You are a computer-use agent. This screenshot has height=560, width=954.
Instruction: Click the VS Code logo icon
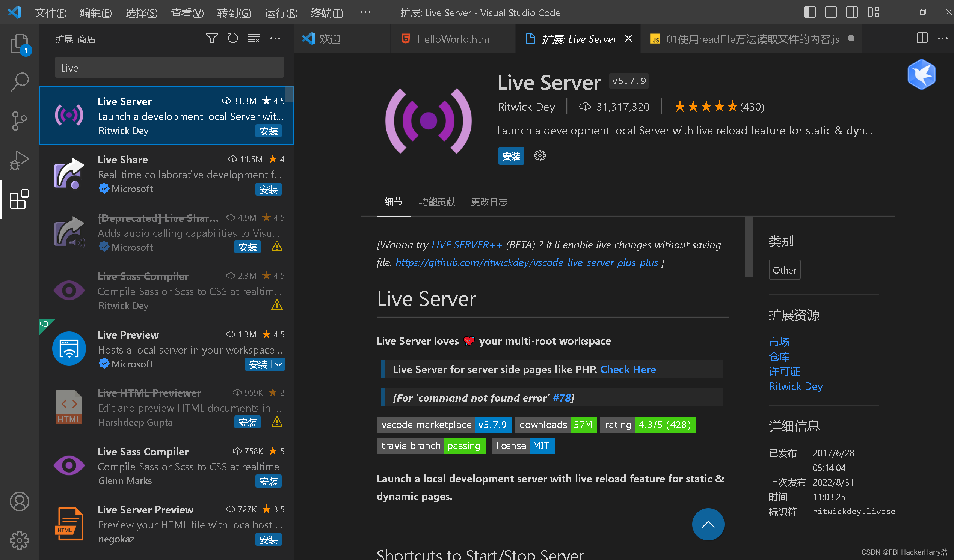(x=14, y=12)
